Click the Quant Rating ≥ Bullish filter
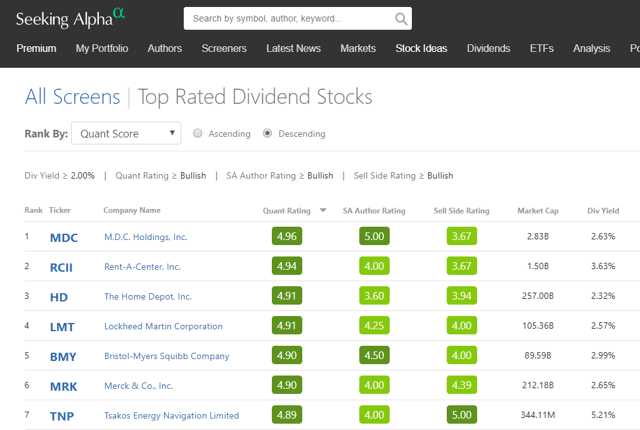Screen dimensions: 640x430 [x=161, y=176]
